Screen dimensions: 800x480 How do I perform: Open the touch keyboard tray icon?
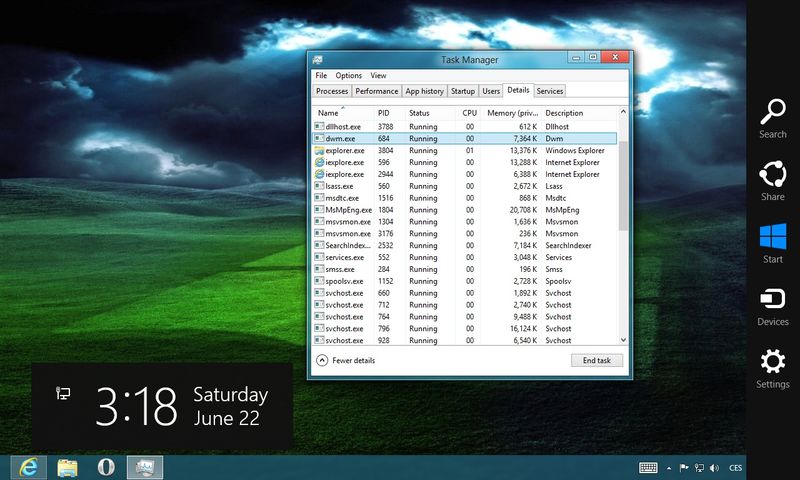pyautogui.click(x=648, y=468)
